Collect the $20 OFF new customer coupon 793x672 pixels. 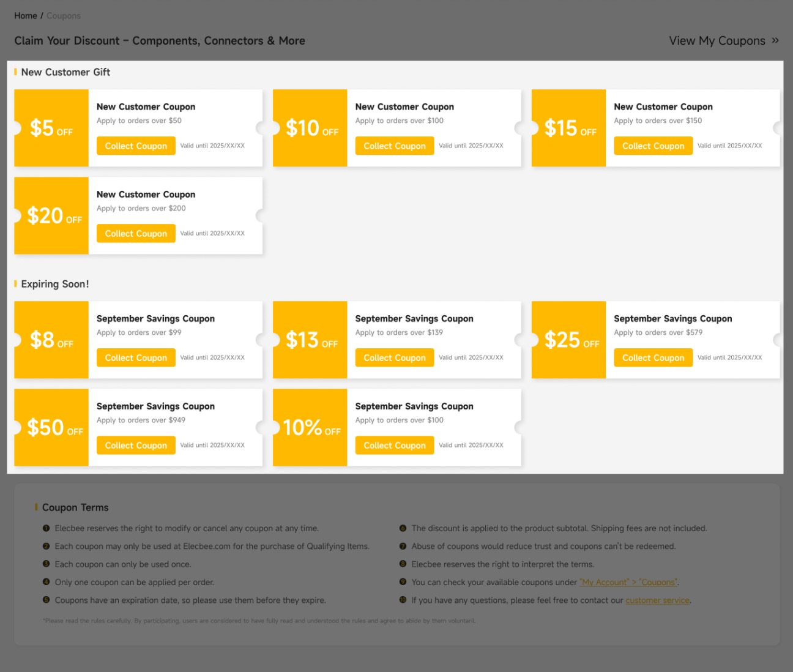coord(136,233)
